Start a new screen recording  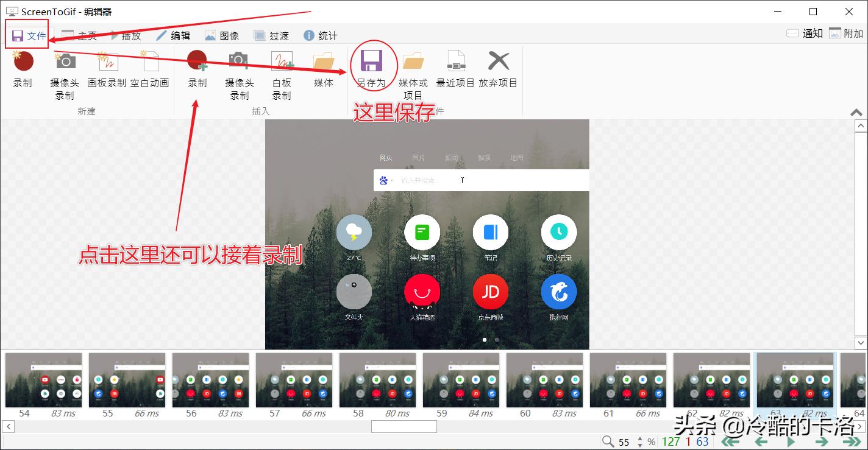[23, 70]
